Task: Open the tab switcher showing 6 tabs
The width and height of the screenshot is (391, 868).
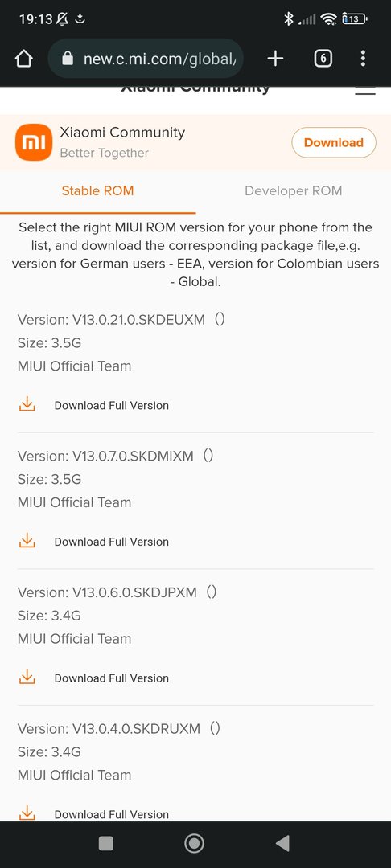Action: pyautogui.click(x=323, y=59)
